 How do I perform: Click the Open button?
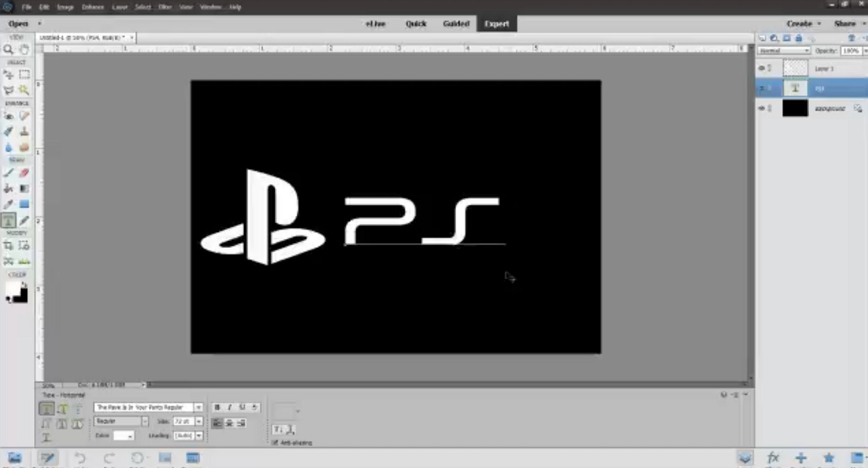pyautogui.click(x=18, y=24)
